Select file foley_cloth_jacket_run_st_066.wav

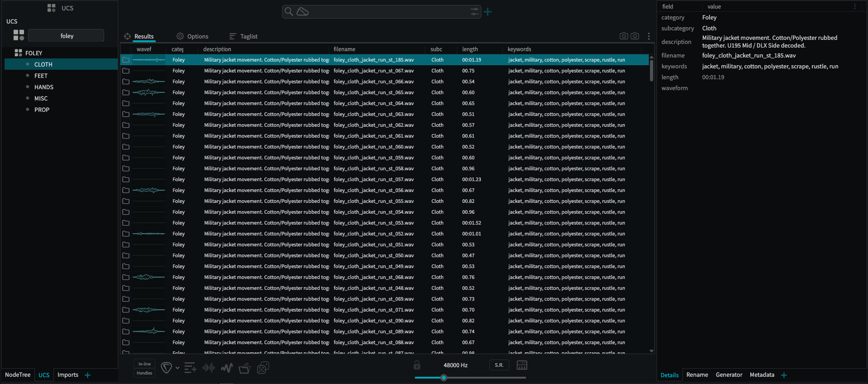[374, 82]
